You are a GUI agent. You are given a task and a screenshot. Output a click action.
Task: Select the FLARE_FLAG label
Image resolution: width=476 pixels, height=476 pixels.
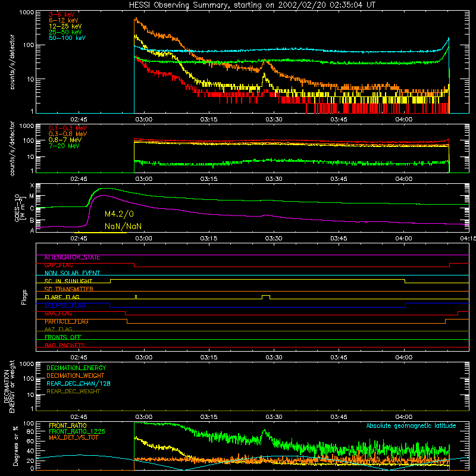click(62, 297)
